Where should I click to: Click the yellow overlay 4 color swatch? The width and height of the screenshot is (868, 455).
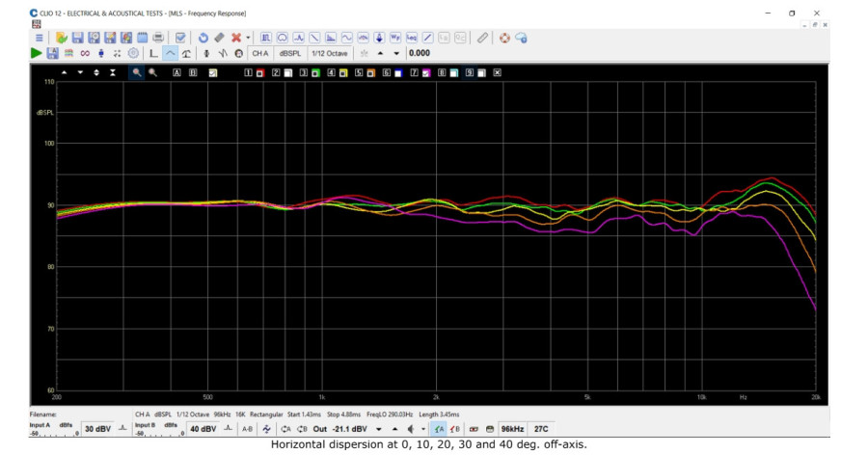[342, 72]
